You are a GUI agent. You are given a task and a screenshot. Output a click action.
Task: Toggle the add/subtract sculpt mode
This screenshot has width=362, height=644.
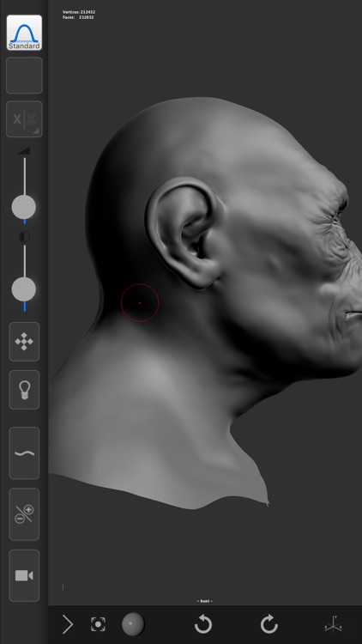(24, 514)
